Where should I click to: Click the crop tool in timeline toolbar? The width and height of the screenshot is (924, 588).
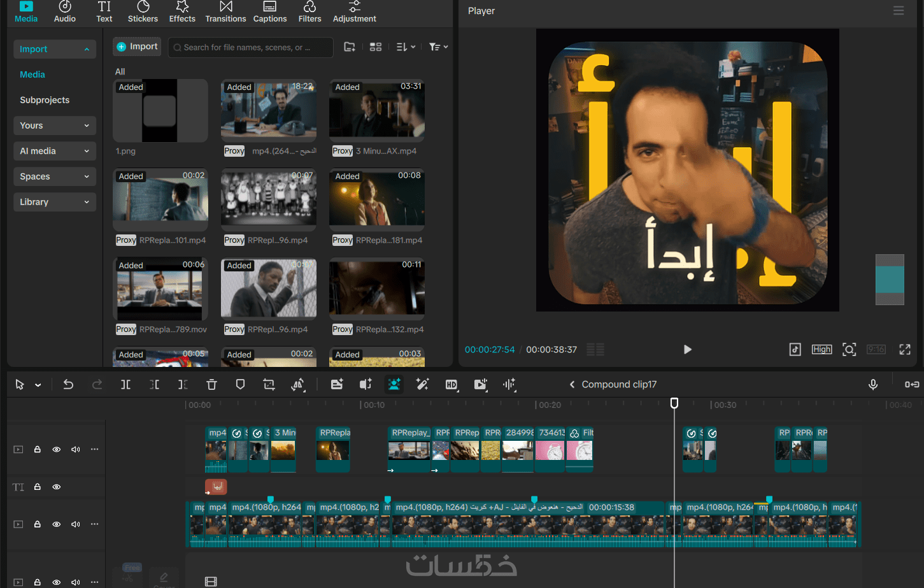point(269,384)
